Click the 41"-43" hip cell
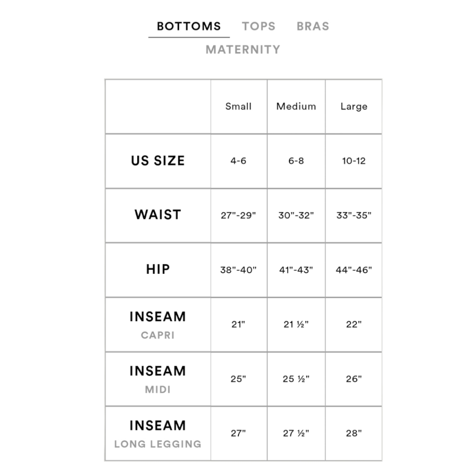This screenshot has height=476, width=476. pyautogui.click(x=296, y=270)
